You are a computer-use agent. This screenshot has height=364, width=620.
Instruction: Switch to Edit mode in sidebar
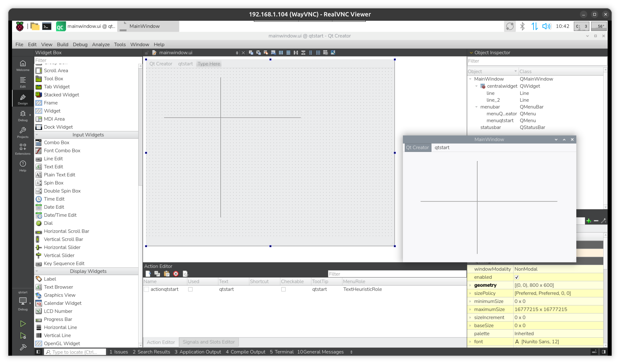pyautogui.click(x=23, y=82)
